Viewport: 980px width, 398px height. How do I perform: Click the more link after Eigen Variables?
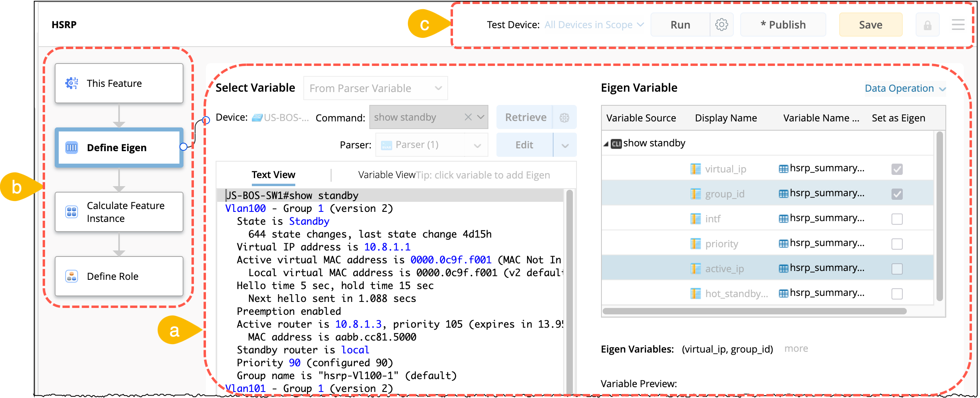796,349
